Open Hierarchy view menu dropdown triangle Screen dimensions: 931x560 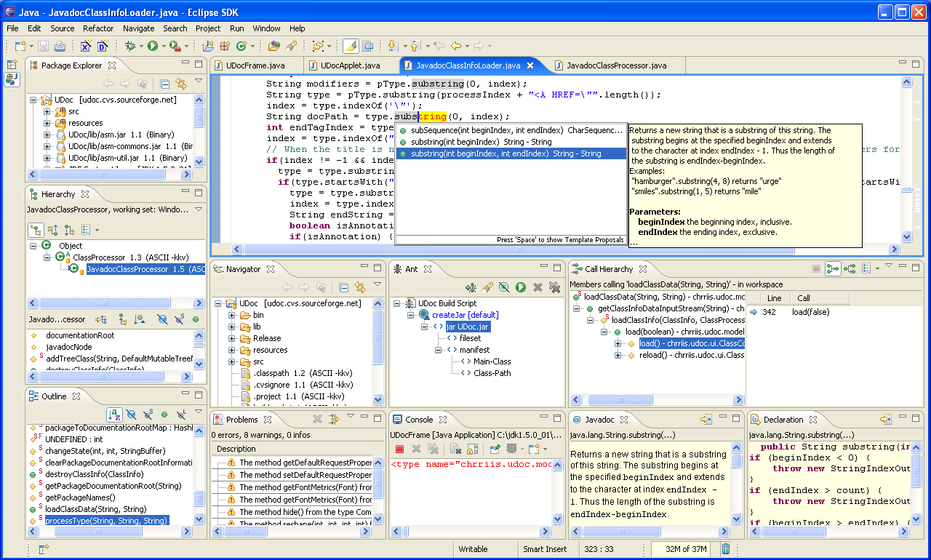click(x=199, y=209)
